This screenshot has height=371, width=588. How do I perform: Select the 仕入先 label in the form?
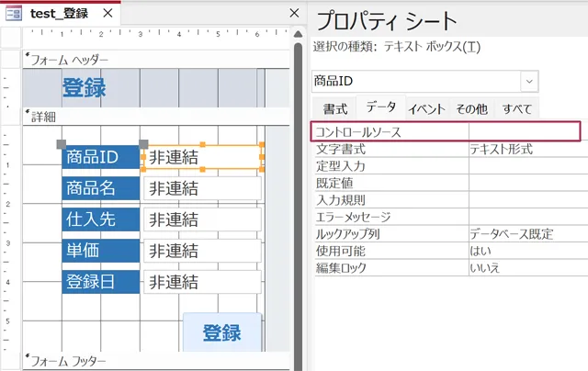(101, 219)
